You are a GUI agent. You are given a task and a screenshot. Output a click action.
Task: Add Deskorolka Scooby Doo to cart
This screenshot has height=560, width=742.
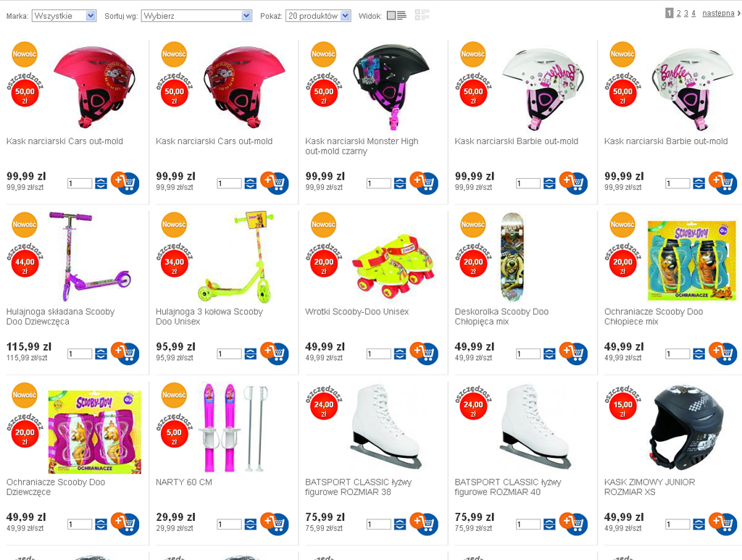tap(574, 353)
